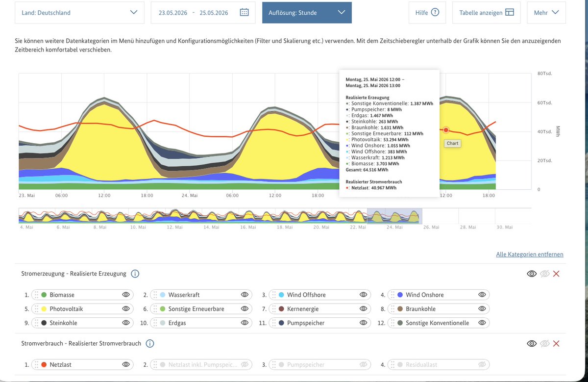Click the table icon in Tabelle anzeigen
Viewport: 588px width, 382px height.
point(510,13)
